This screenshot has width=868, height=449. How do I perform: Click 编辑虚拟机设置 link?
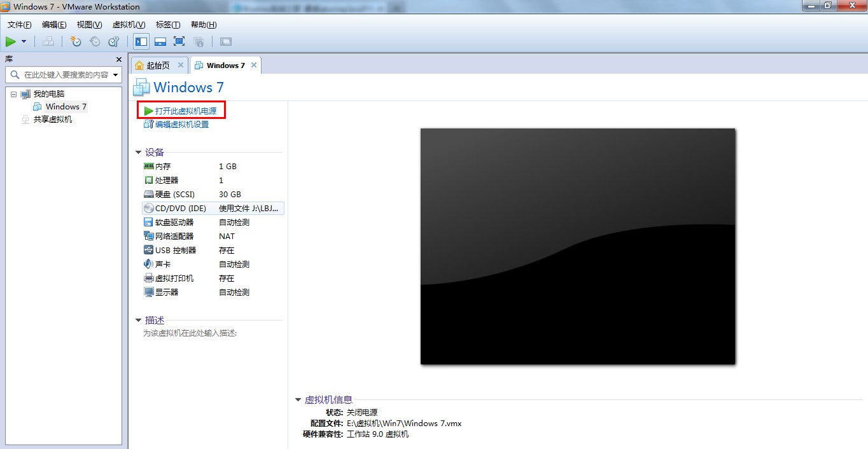click(x=181, y=125)
